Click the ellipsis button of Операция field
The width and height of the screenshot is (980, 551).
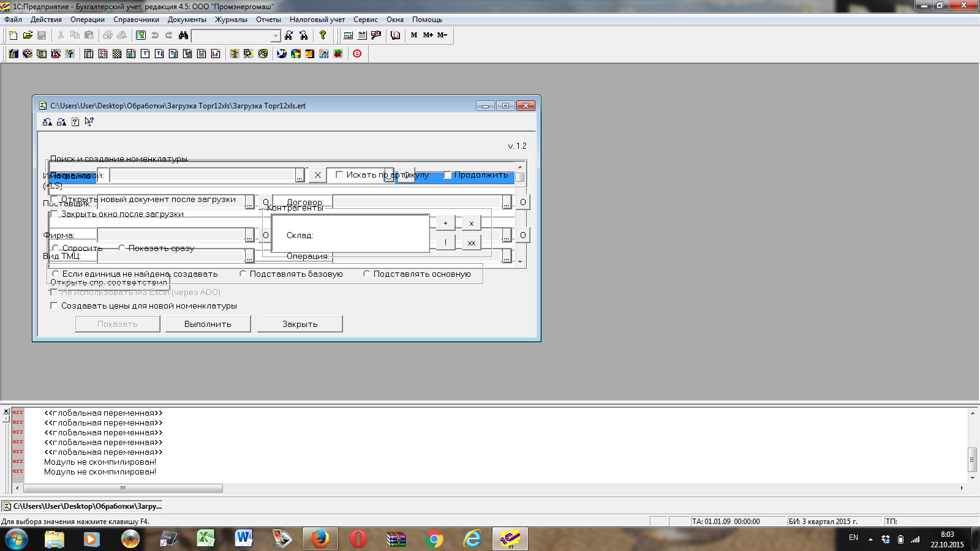(x=507, y=257)
